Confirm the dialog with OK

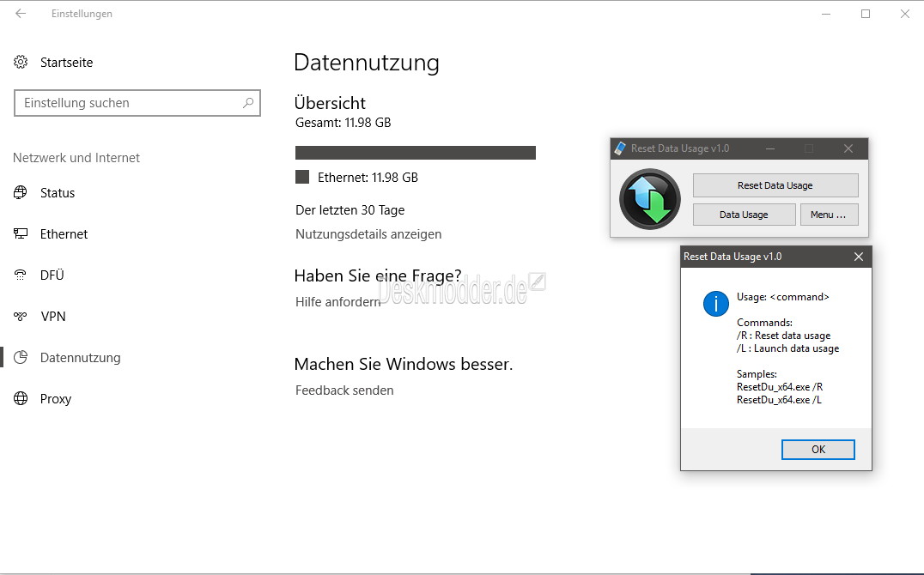[x=818, y=449]
